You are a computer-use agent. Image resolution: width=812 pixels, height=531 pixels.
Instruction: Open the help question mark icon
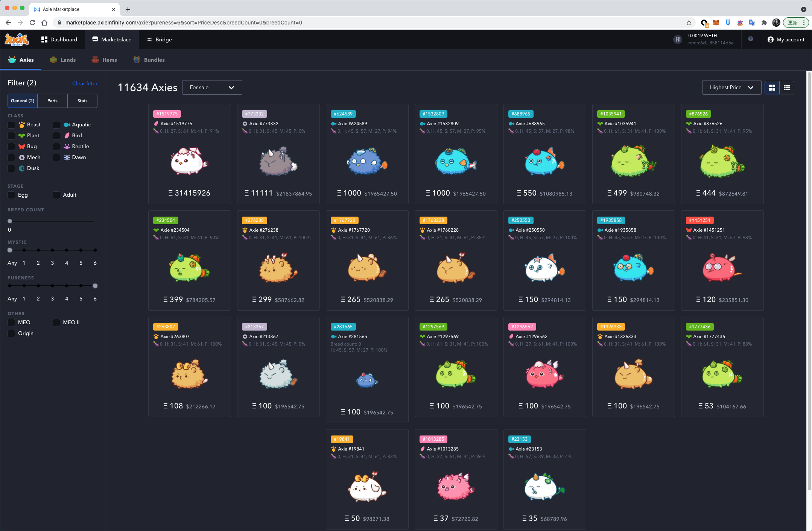click(x=751, y=39)
